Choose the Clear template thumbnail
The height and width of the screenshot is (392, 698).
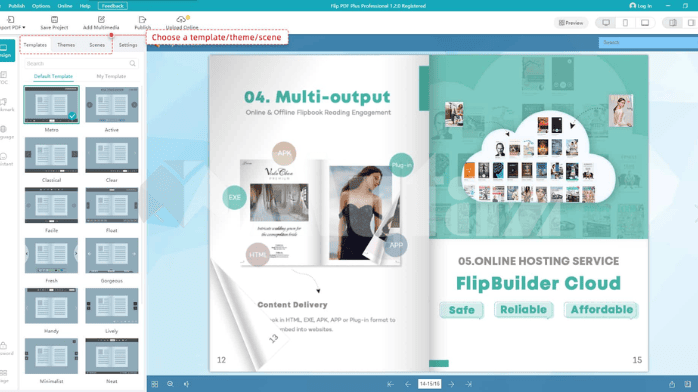112,155
